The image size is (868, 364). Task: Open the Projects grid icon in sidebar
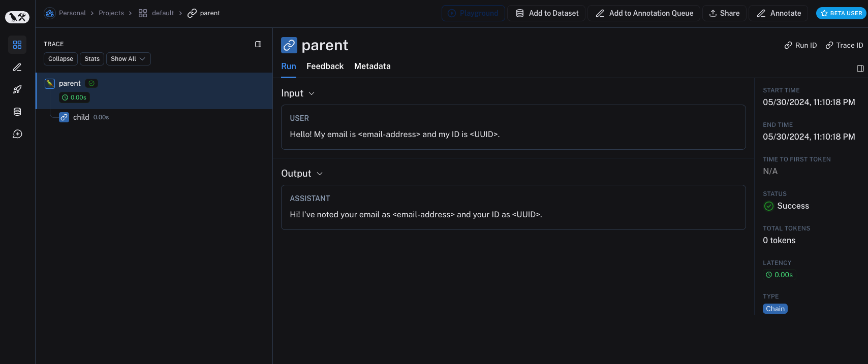(17, 45)
